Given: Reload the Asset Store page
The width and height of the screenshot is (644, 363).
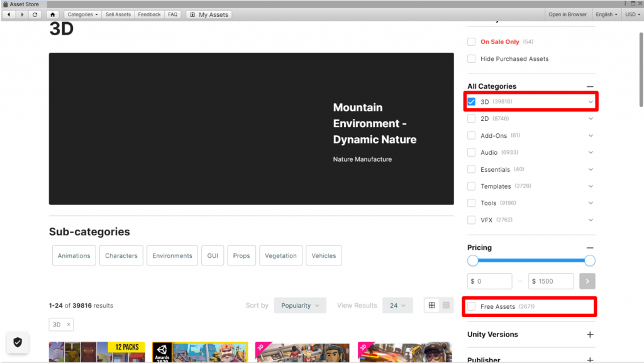Looking at the screenshot, I should (35, 14).
